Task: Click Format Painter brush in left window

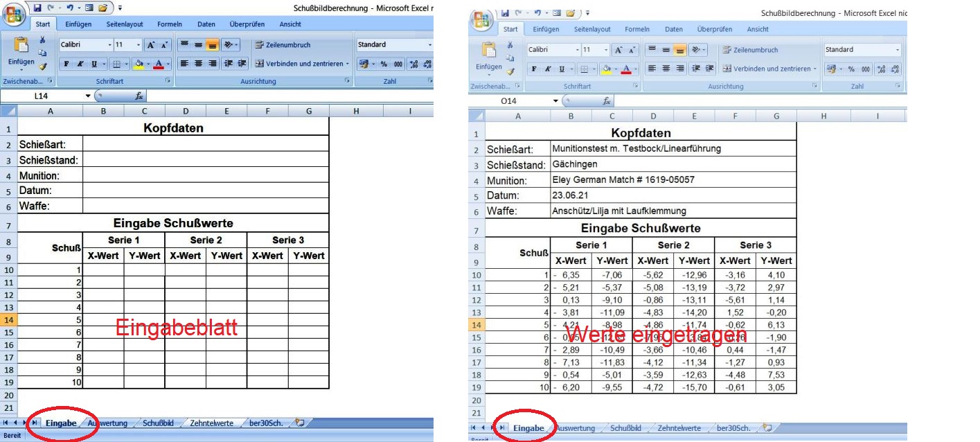Action: [x=42, y=67]
